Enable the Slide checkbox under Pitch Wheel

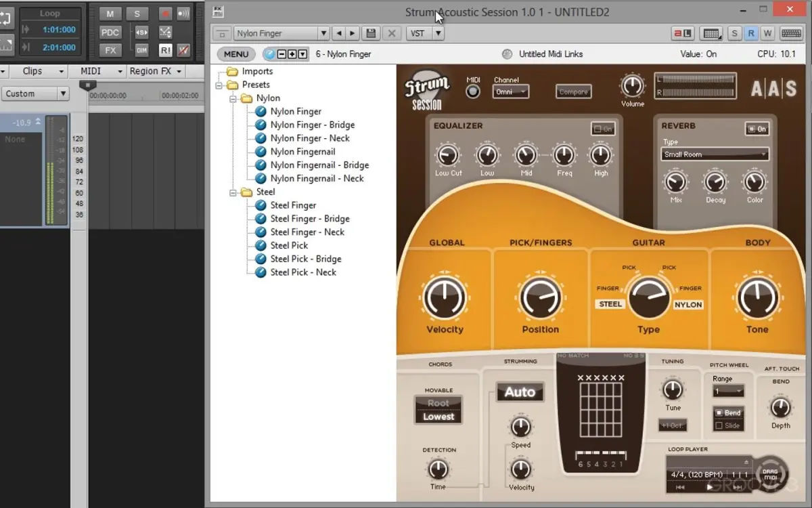(x=719, y=425)
